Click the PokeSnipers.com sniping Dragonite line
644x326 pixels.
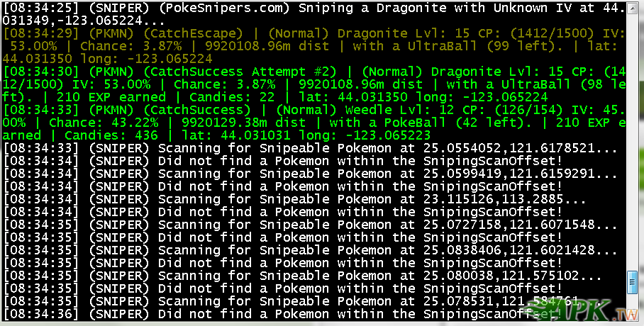pos(313,14)
